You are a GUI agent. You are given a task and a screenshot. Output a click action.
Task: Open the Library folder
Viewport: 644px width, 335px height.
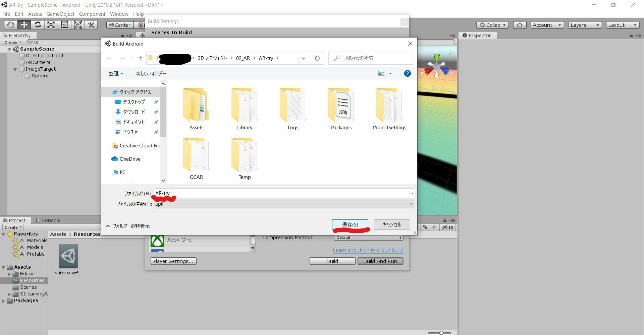click(245, 109)
